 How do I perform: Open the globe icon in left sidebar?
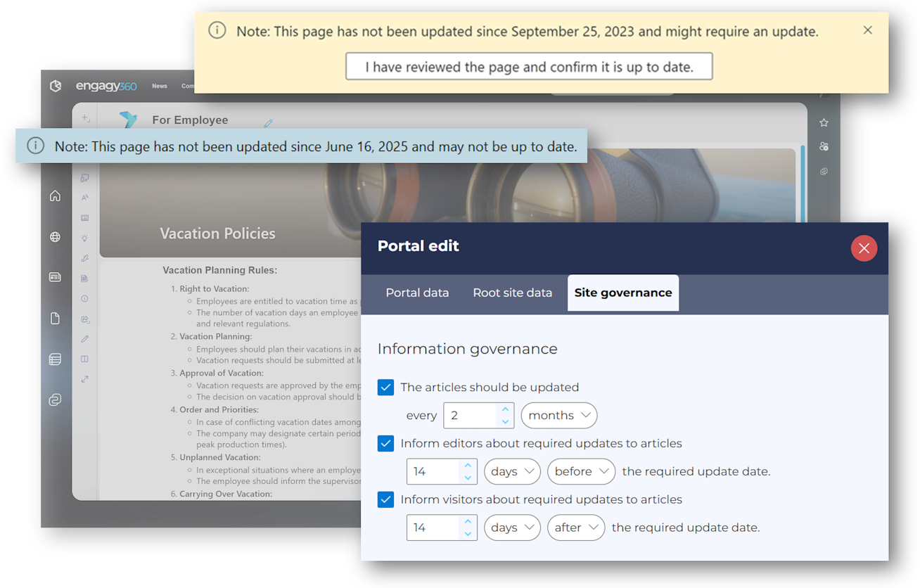click(55, 237)
